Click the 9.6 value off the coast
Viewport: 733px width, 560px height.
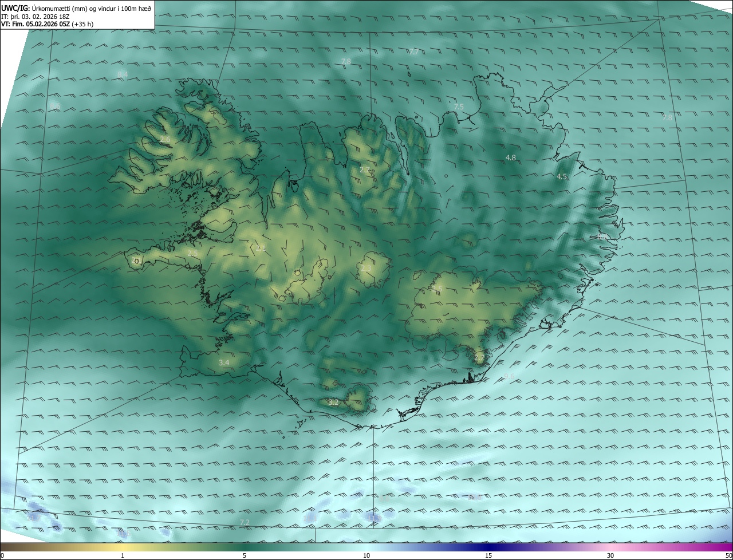click(509, 376)
